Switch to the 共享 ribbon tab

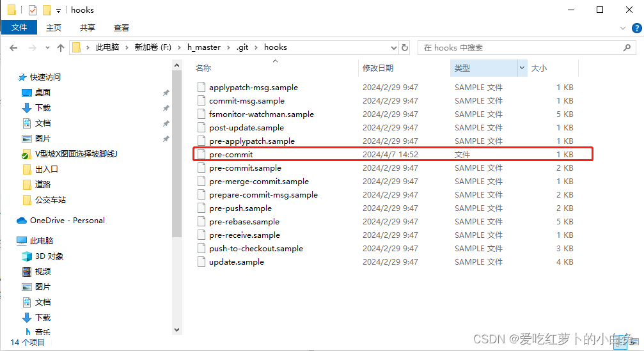coord(87,27)
